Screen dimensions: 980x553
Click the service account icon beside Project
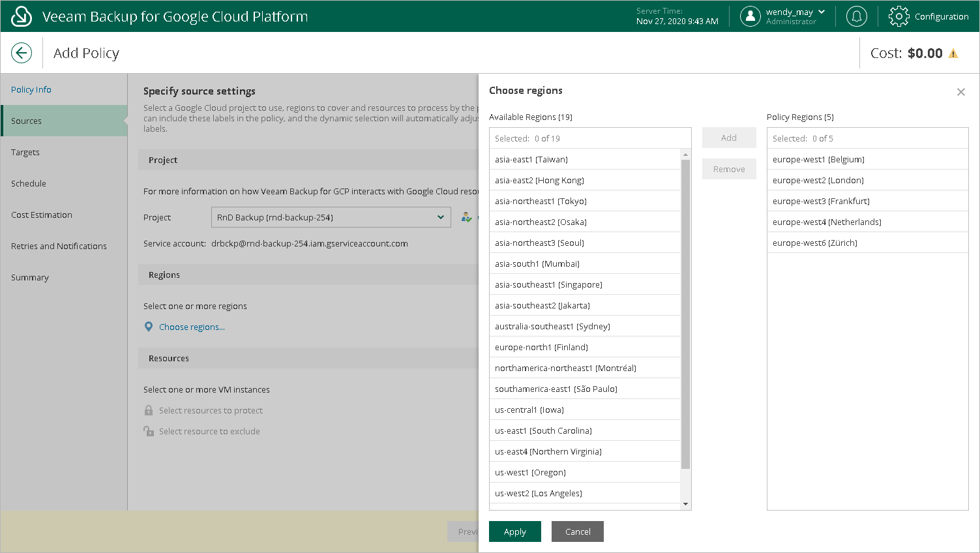pos(466,217)
